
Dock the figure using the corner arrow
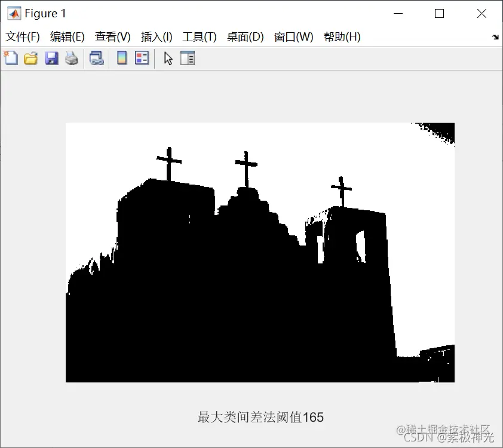(x=496, y=36)
